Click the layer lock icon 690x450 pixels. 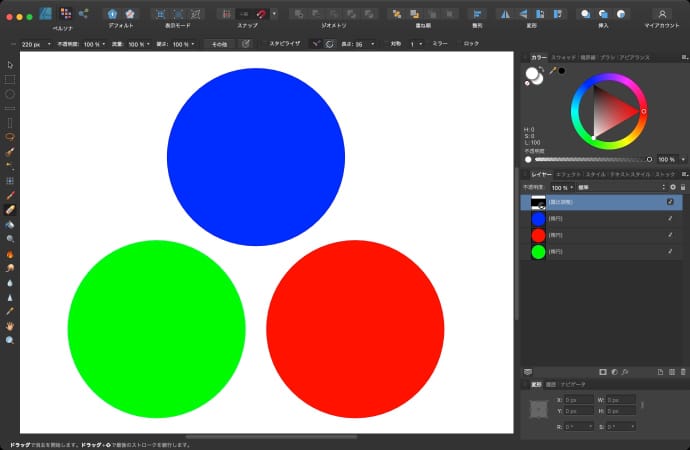point(683,187)
